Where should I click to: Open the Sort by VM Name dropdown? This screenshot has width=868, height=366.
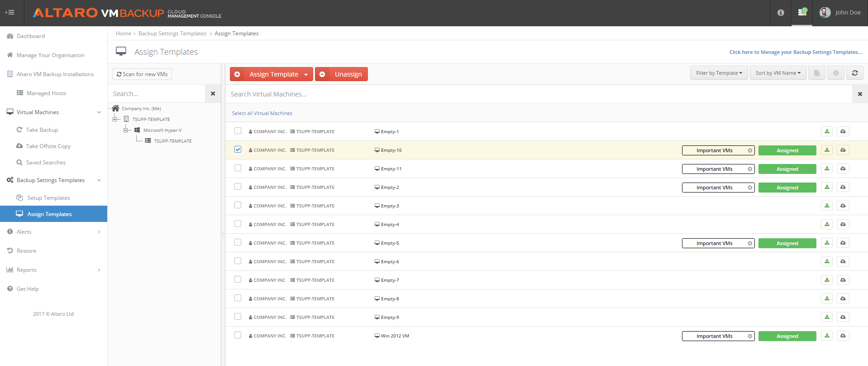pos(778,73)
